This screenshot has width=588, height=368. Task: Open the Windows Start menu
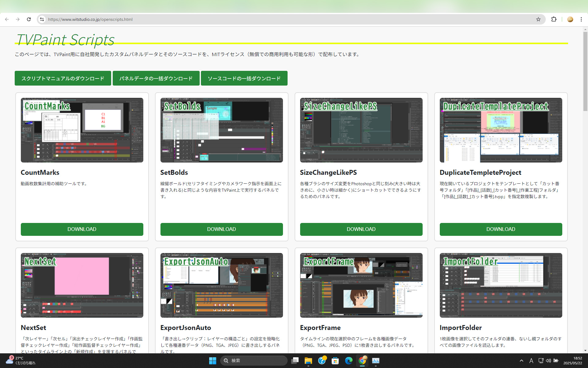[x=213, y=361]
